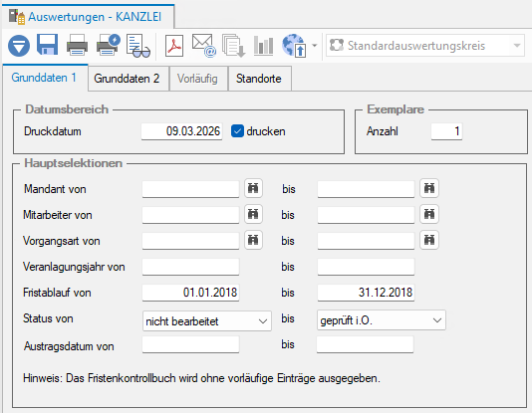
Task: Click the stacked documents download icon
Action: click(x=233, y=46)
